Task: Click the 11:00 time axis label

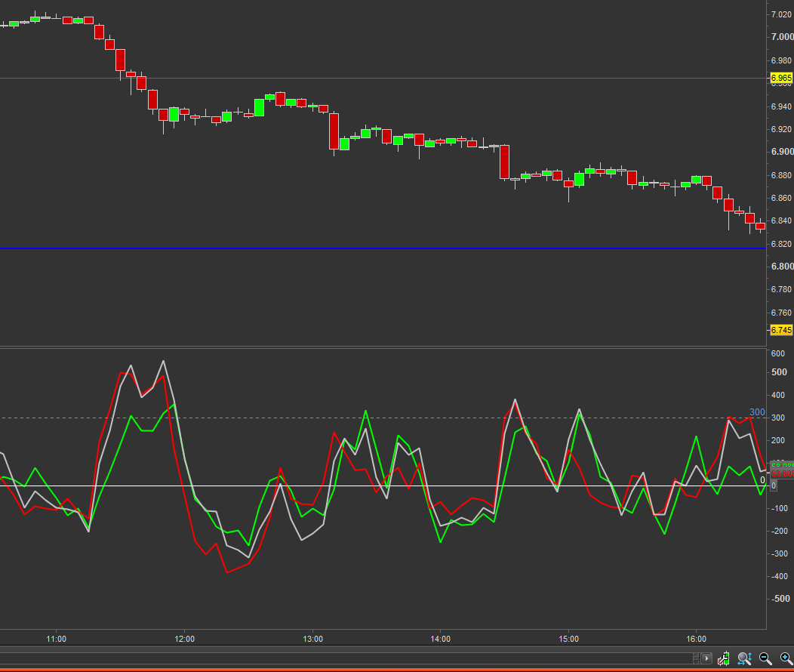Action: pos(56,639)
